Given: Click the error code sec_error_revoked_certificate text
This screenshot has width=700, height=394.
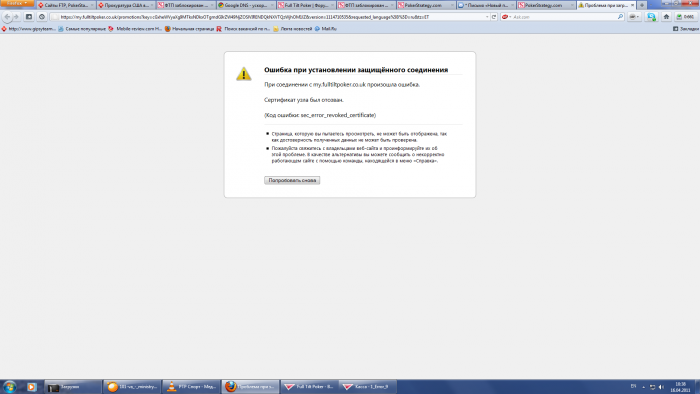Looking at the screenshot, I should click(x=338, y=115).
